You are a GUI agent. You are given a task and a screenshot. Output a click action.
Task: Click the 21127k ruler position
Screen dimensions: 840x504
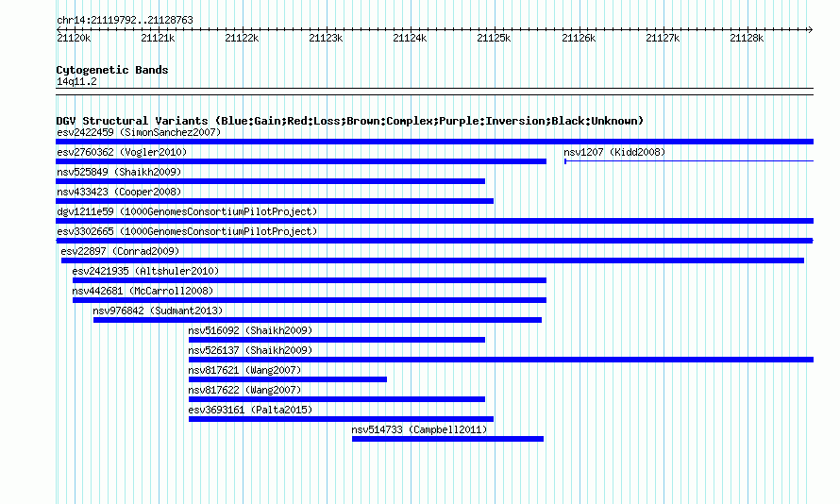click(x=663, y=38)
